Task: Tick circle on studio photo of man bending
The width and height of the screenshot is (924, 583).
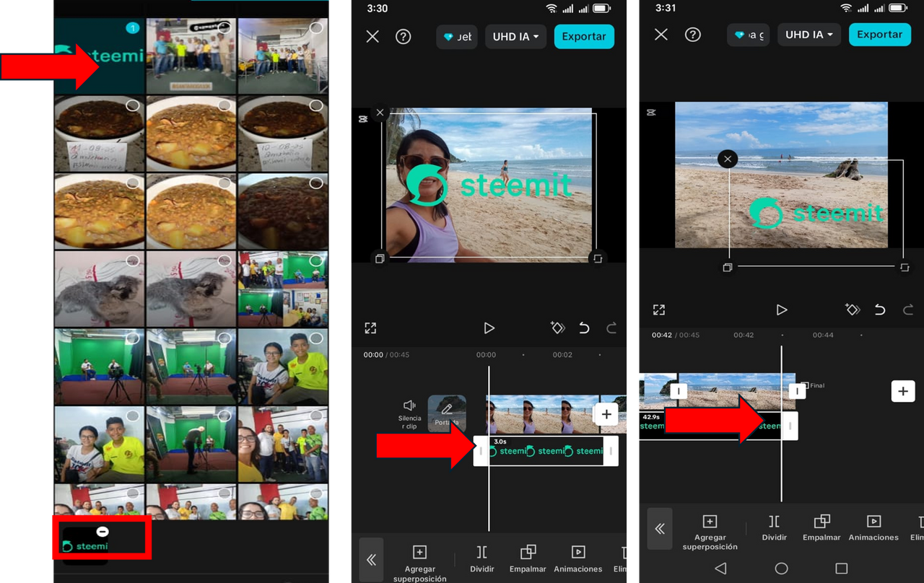Action: pos(225,416)
